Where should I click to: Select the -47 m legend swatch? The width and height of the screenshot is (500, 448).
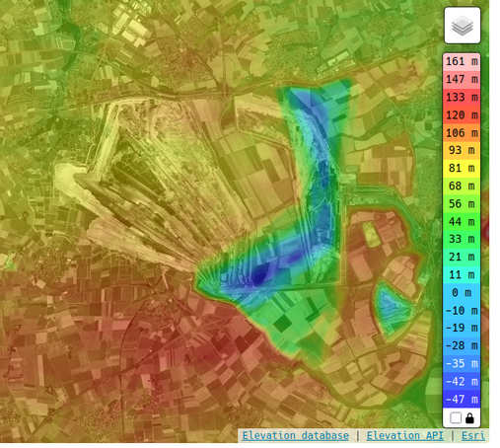462,400
